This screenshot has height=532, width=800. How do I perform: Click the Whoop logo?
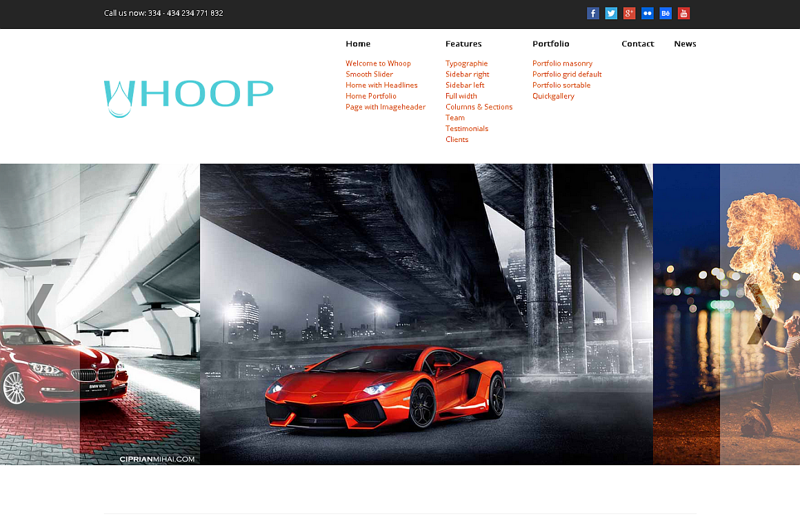[188, 96]
